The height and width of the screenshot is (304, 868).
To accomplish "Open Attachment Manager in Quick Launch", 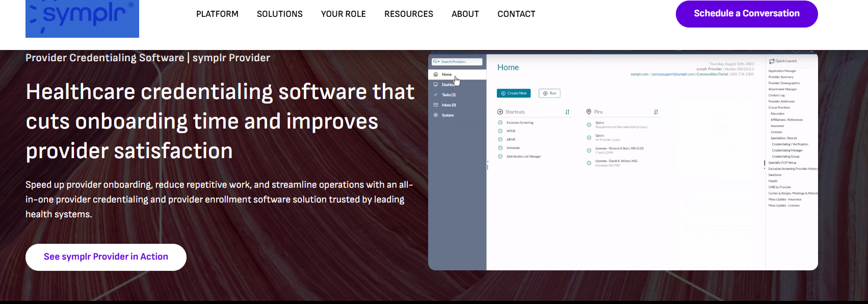I will [x=782, y=89].
